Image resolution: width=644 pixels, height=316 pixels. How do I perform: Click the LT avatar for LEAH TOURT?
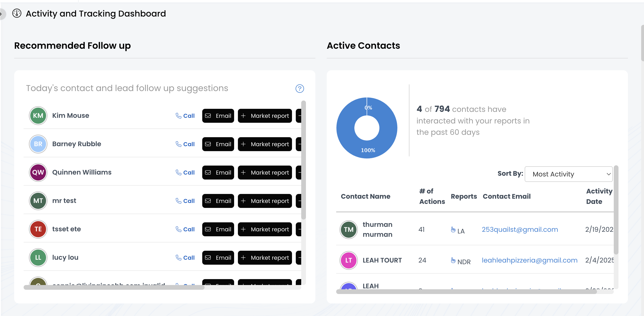[348, 260]
